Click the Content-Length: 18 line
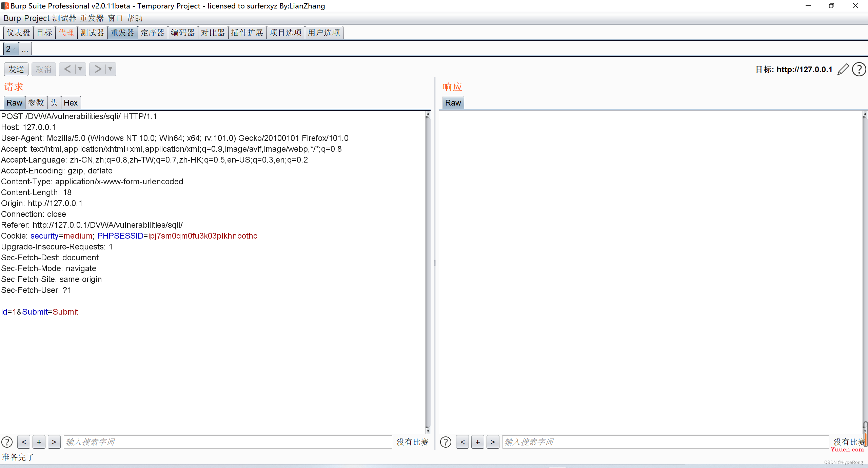Viewport: 868px width, 468px height. point(36,192)
